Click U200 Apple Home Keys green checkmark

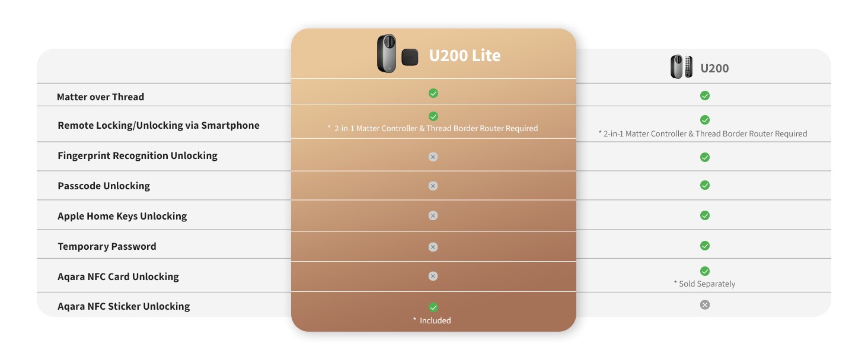(704, 215)
